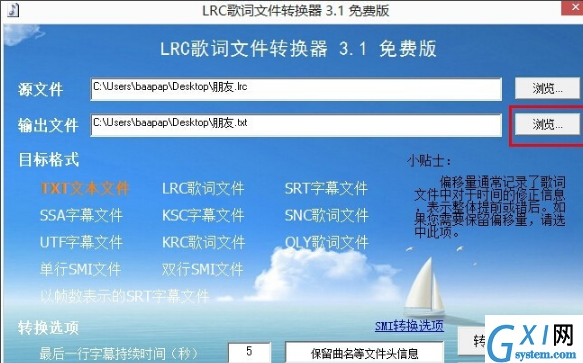
Task: Select 双行SMI文件 format
Action: pos(203,269)
